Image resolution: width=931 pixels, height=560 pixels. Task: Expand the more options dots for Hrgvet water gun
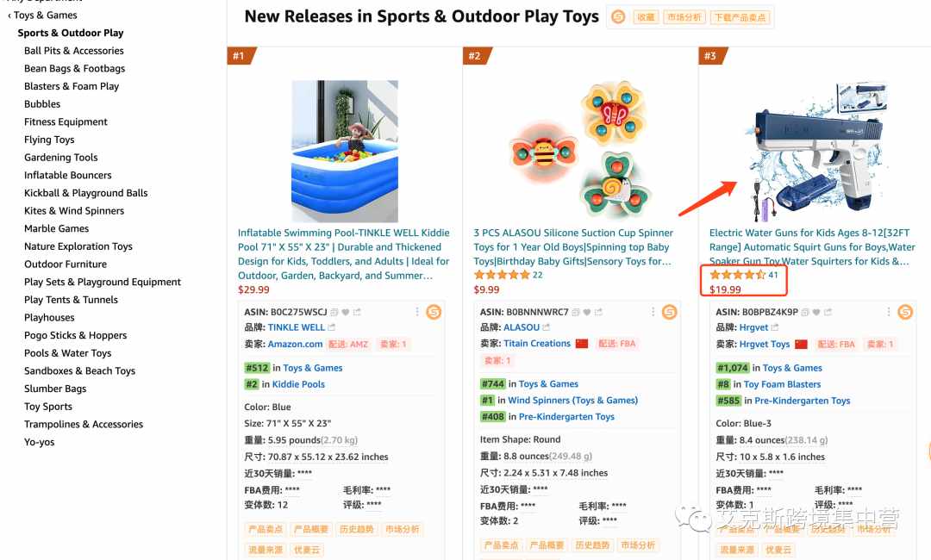888,312
